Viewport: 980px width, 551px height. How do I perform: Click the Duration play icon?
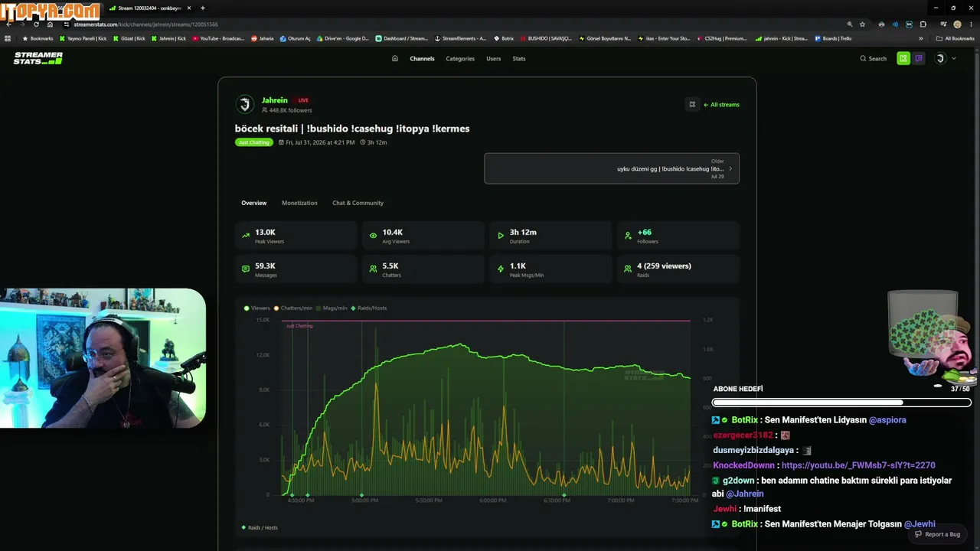pyautogui.click(x=501, y=236)
